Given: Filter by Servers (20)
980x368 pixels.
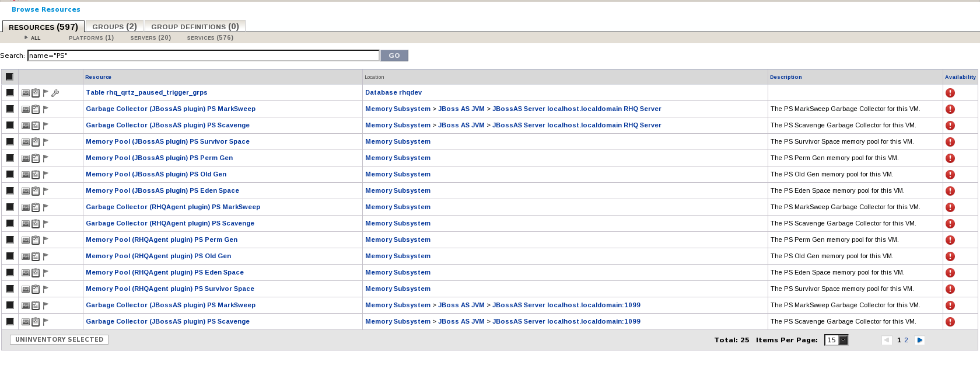Looking at the screenshot, I should click(150, 37).
